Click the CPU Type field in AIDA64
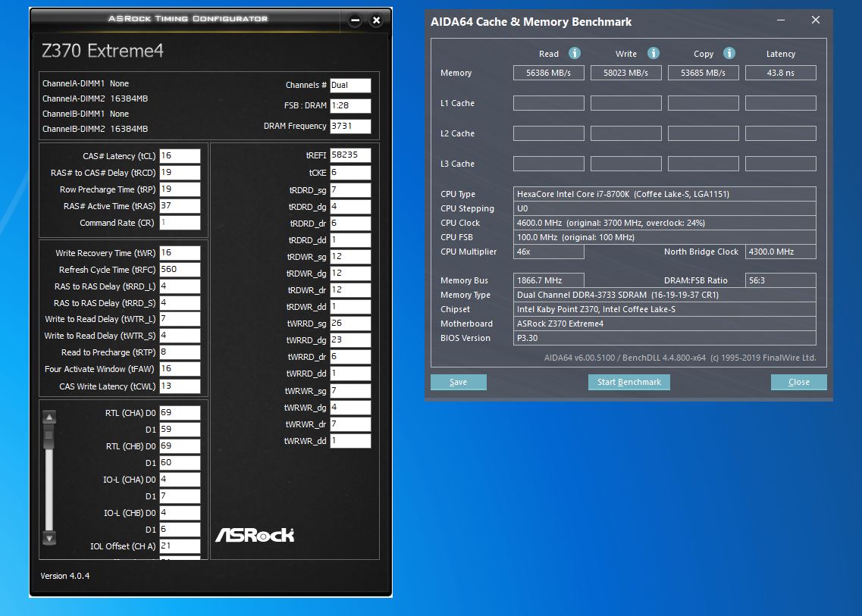862x616 pixels. pyautogui.click(x=665, y=194)
